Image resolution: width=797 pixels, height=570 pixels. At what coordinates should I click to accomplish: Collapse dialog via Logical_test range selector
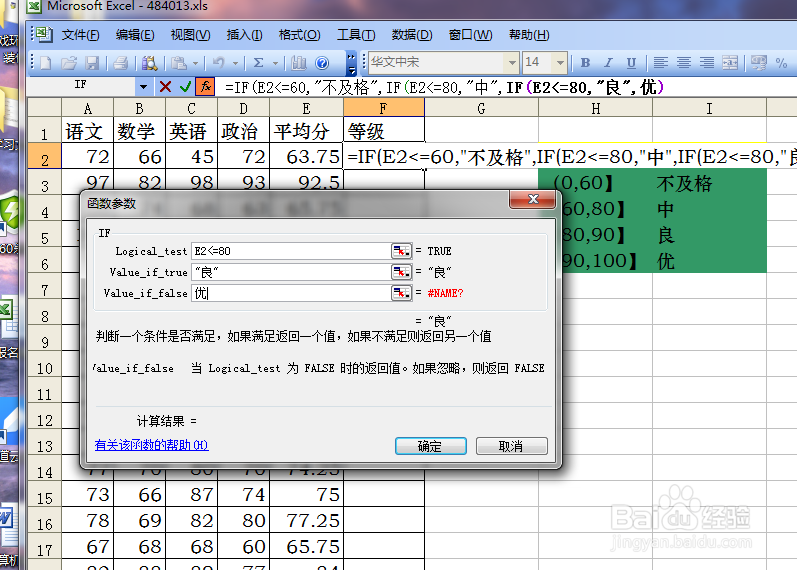[401, 251]
